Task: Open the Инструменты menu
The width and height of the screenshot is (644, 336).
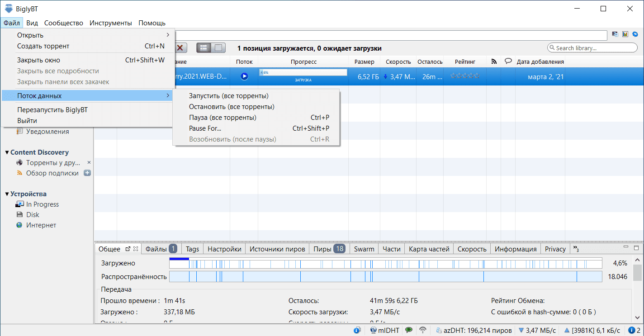Action: coord(111,23)
